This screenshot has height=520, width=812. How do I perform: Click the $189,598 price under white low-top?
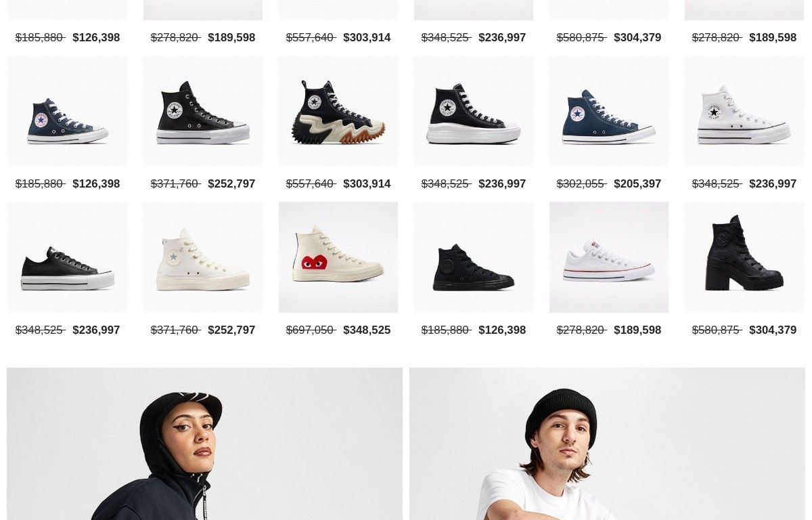tap(637, 330)
